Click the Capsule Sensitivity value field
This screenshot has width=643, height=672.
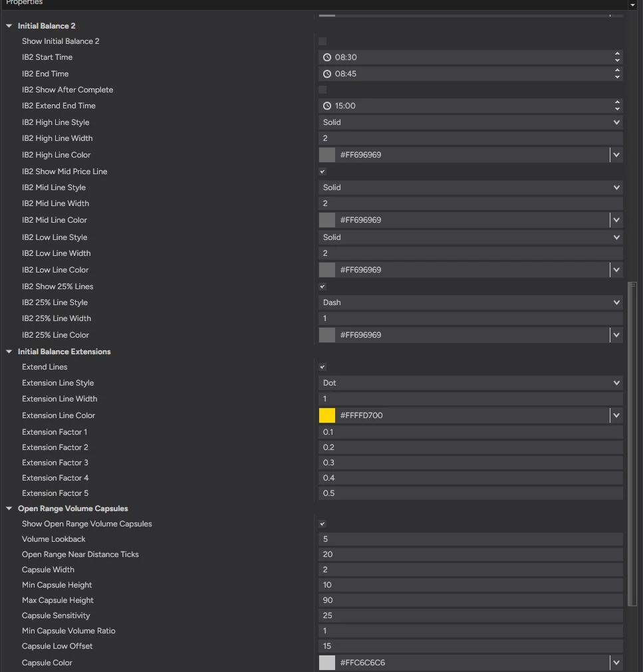pos(470,616)
